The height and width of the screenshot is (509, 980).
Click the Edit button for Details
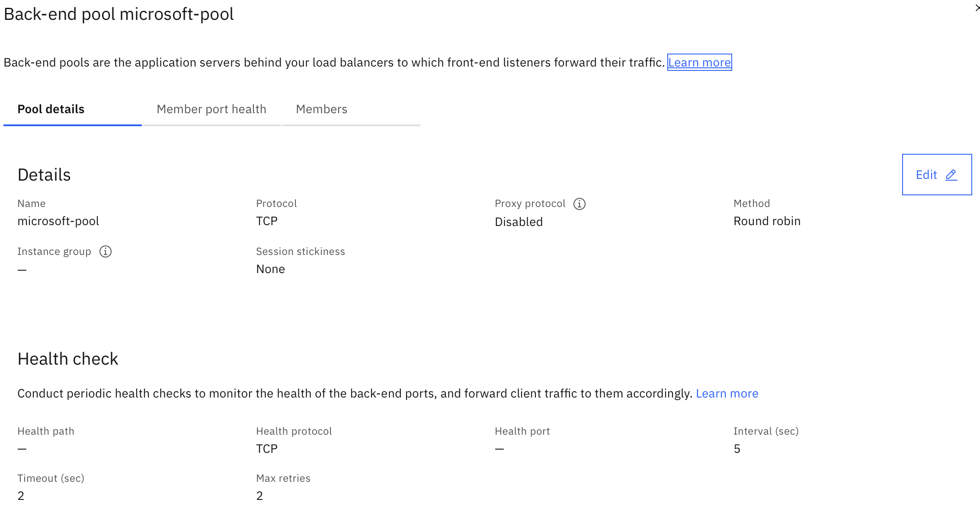pyautogui.click(x=937, y=175)
